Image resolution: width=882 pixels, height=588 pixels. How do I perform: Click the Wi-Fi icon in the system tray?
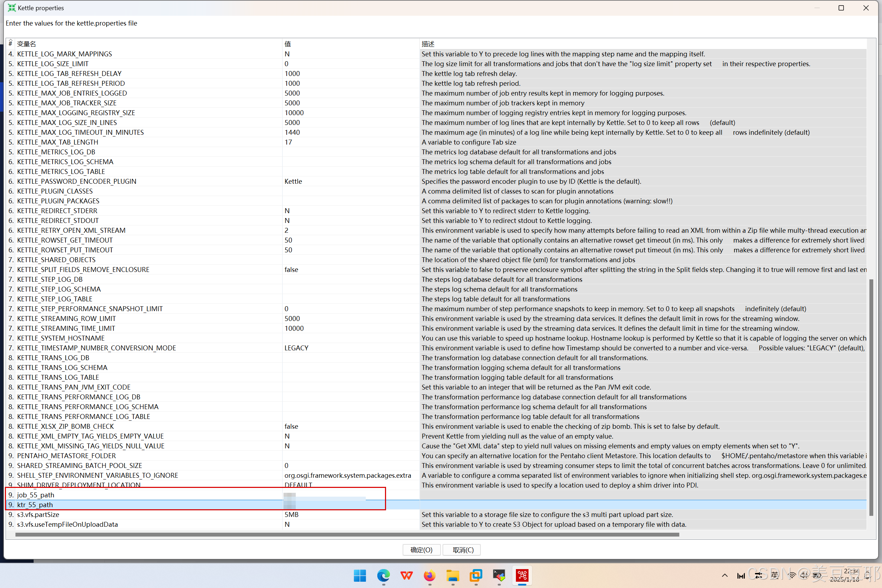click(792, 575)
